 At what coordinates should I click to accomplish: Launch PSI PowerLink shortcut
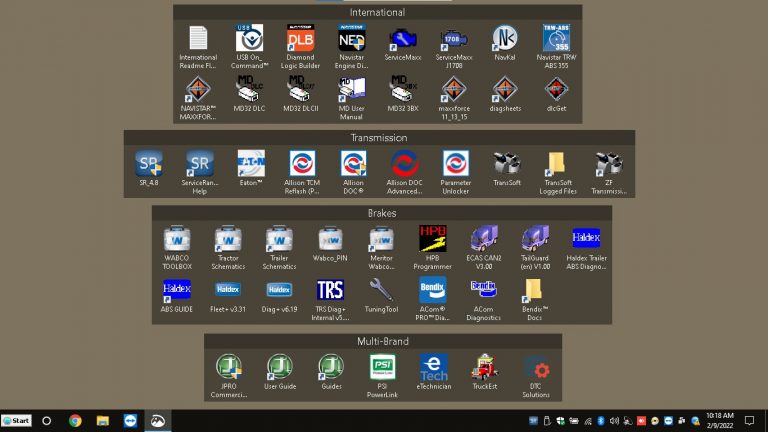(x=382, y=368)
